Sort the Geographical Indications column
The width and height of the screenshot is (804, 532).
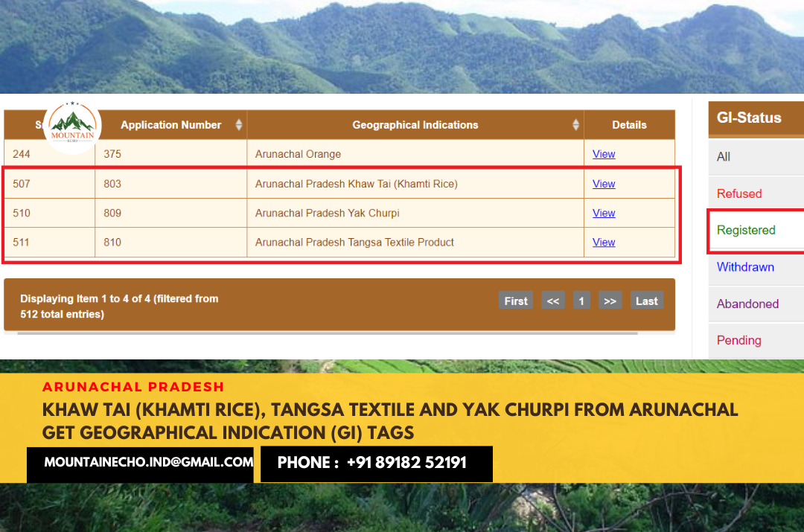tap(575, 124)
